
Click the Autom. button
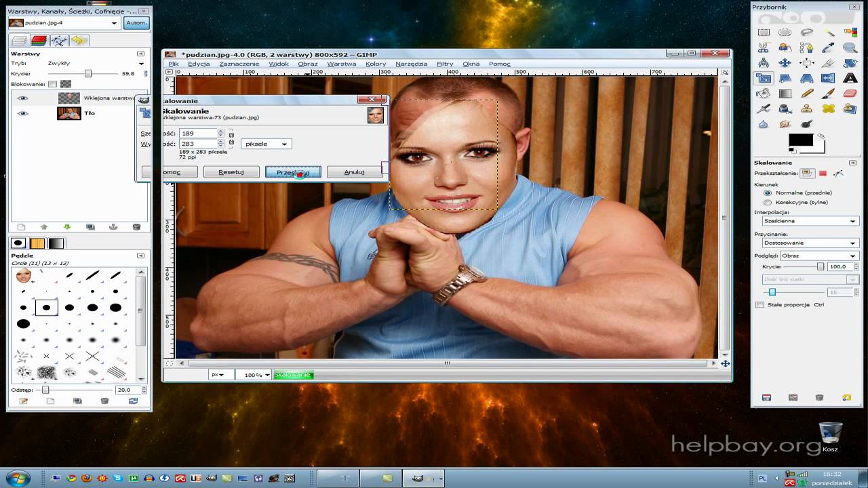click(x=136, y=23)
